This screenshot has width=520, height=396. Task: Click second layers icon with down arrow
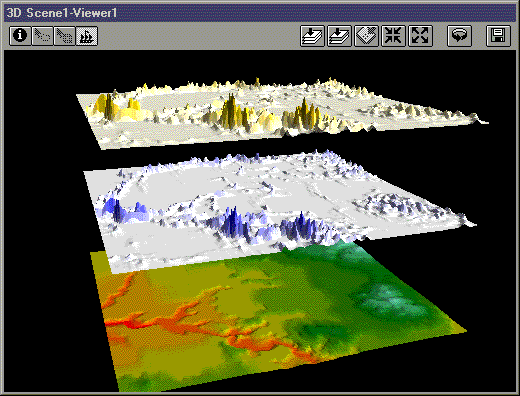point(339,35)
